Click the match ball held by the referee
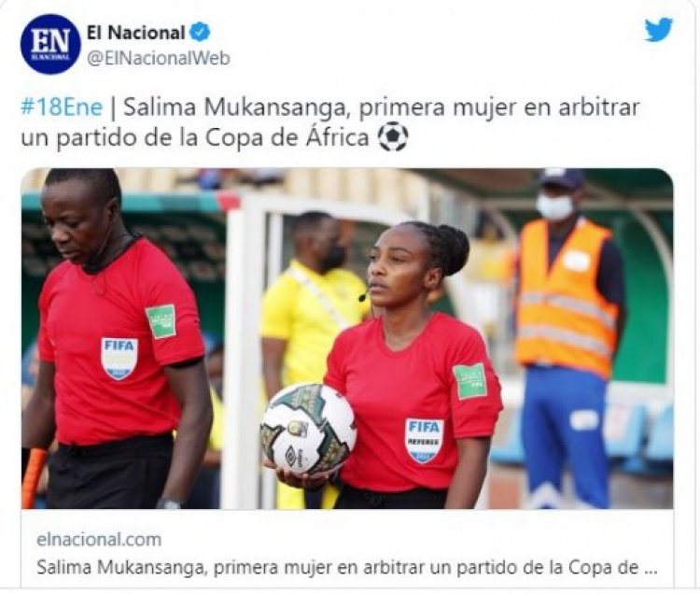Screen dimensions: 700x594 coord(309,430)
